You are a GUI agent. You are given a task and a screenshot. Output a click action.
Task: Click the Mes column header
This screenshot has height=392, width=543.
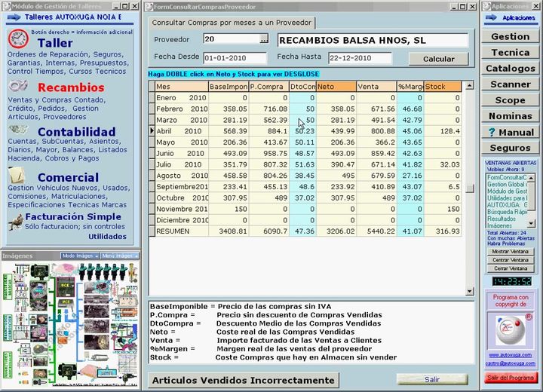coord(182,87)
